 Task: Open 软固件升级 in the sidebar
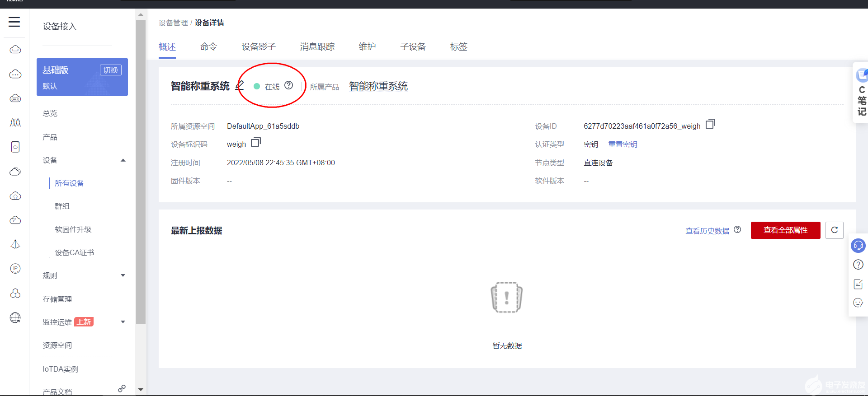[x=73, y=229]
